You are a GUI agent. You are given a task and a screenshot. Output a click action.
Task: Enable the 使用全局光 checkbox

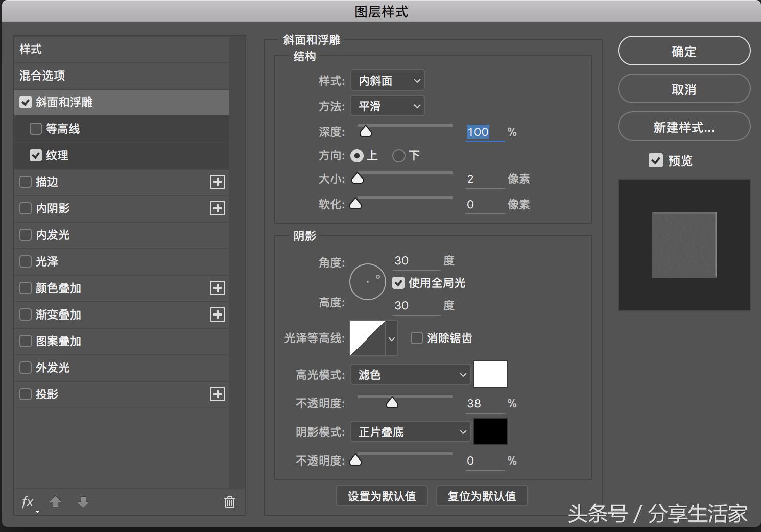[398, 283]
